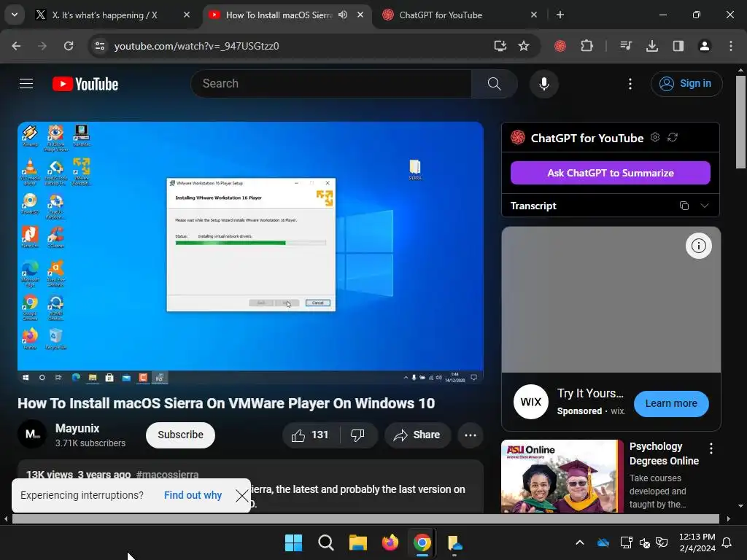
Task: Click the Wix logo in ad
Action: [531, 402]
